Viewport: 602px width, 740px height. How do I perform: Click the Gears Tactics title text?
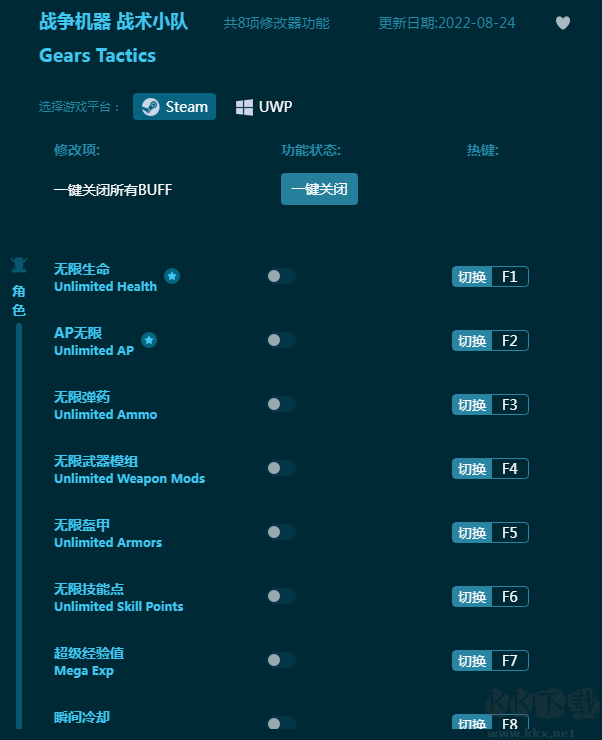pyautogui.click(x=97, y=56)
